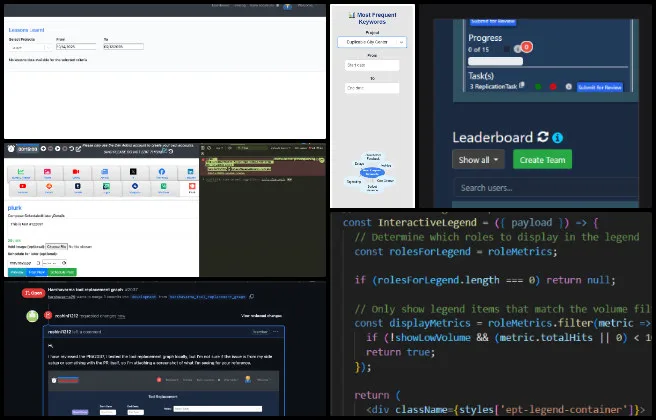Click the copy icon beside ReplicationTask

[524, 87]
